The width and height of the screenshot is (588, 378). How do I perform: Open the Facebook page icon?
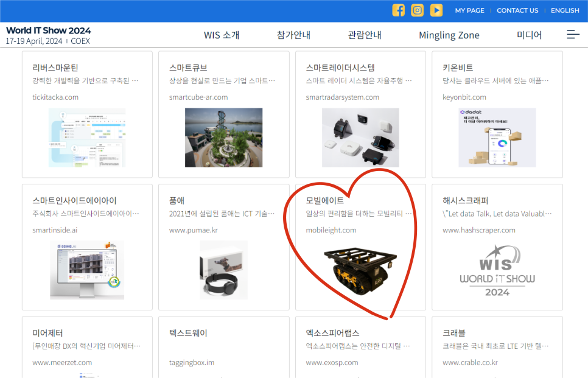pyautogui.click(x=398, y=10)
